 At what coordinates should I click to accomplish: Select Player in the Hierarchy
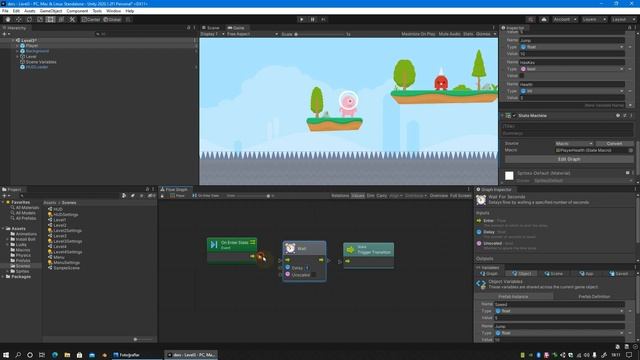pos(32,46)
